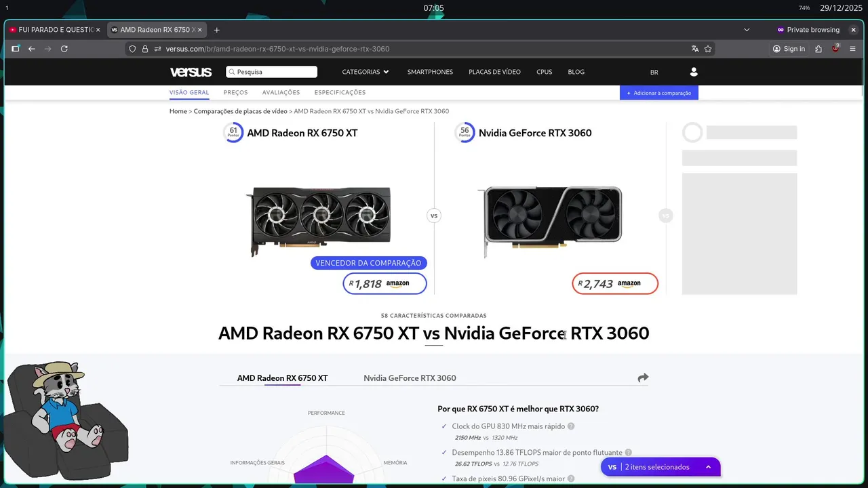Bookmark this page with star icon

click(708, 49)
